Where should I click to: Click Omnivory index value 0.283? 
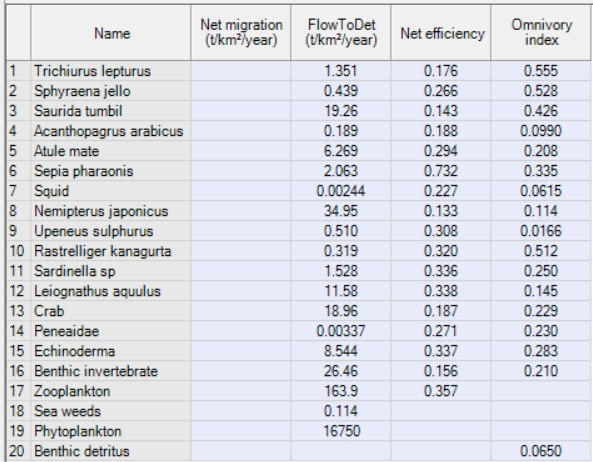coord(541,352)
